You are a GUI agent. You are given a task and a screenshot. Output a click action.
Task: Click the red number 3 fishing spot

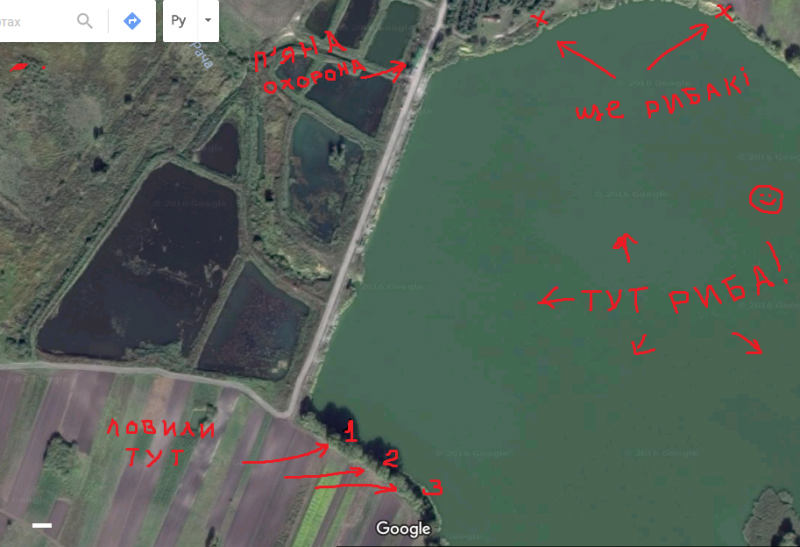433,487
